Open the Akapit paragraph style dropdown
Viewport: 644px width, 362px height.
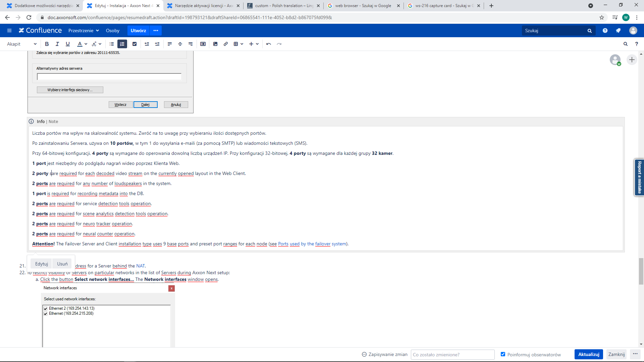(21, 44)
